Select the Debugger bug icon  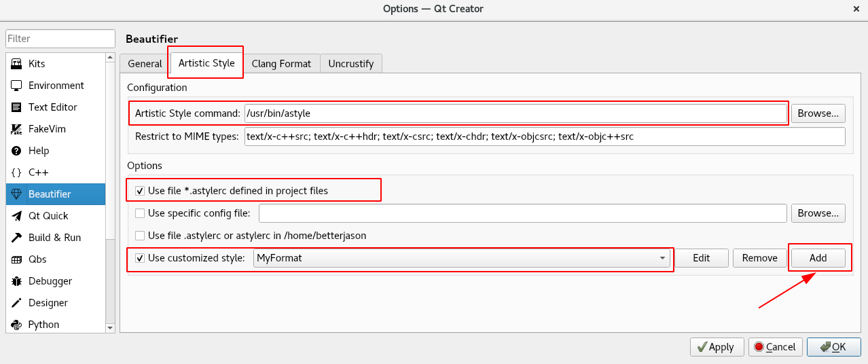click(x=17, y=281)
